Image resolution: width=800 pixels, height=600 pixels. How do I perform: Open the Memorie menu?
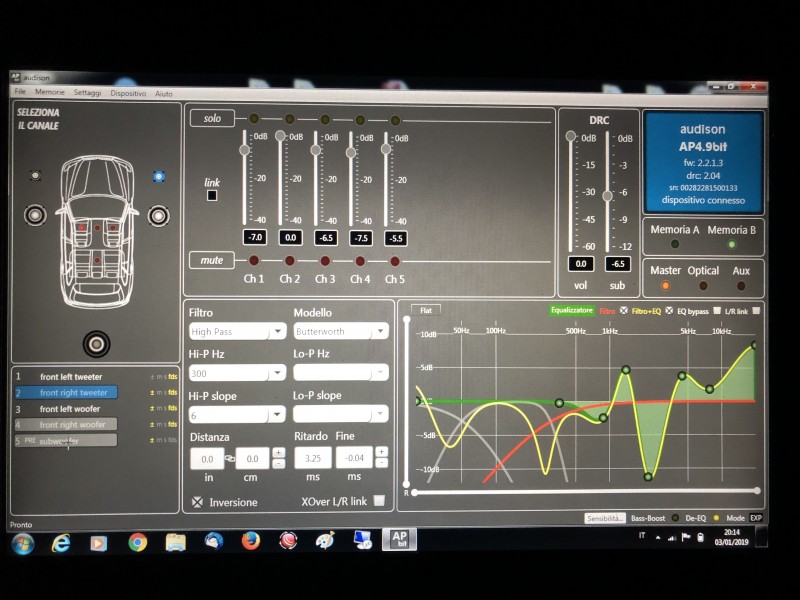click(50, 92)
